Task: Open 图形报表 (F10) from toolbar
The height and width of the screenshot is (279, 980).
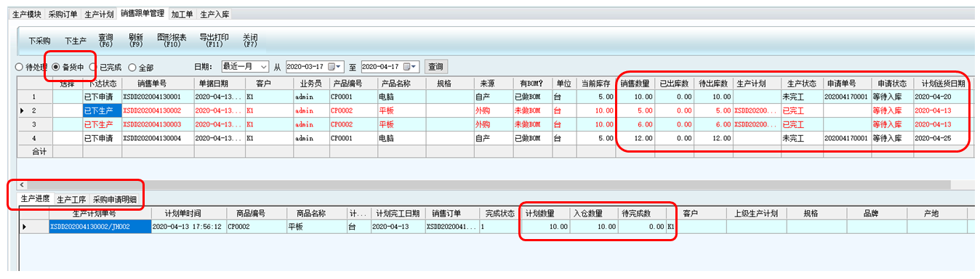Action: click(x=172, y=41)
